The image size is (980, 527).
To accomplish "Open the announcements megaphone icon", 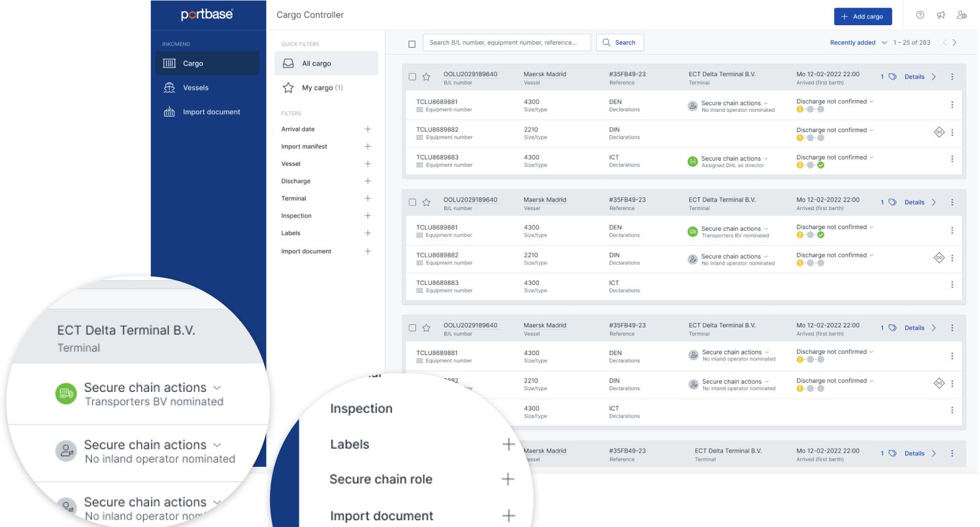I will [941, 15].
